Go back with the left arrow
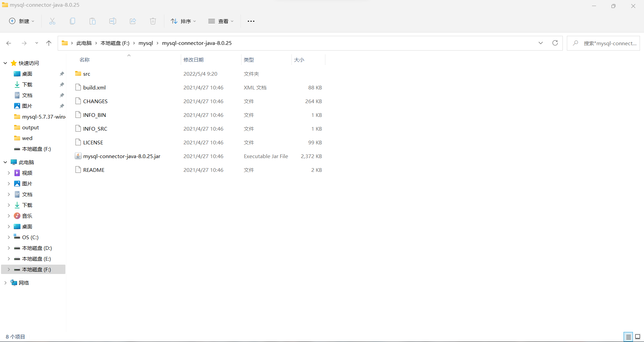Viewport: 644px width, 342px height. (x=9, y=43)
